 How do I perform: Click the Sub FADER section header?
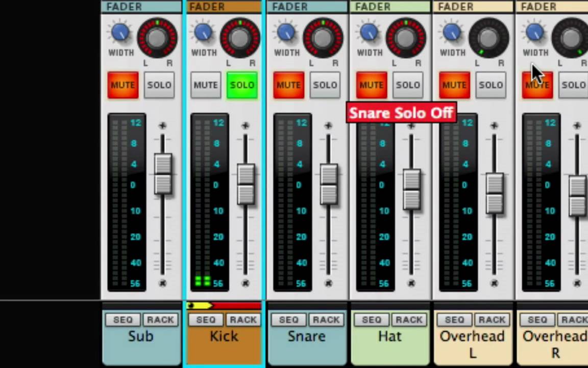(x=141, y=6)
